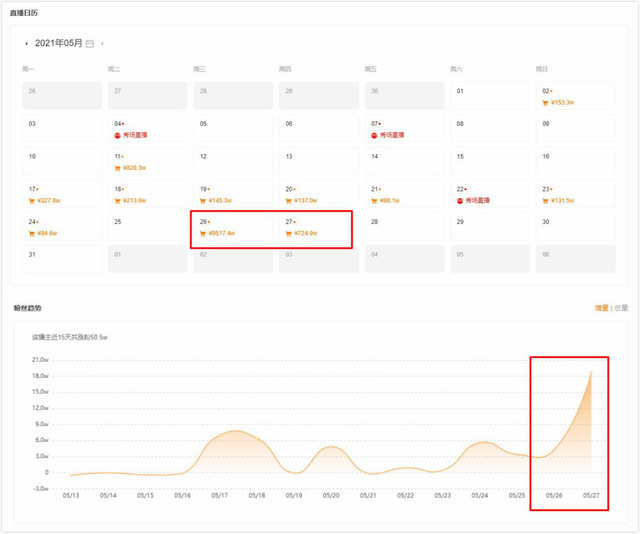Open the calendar date picker icon
Viewport: 640px width, 534px height.
tap(90, 44)
